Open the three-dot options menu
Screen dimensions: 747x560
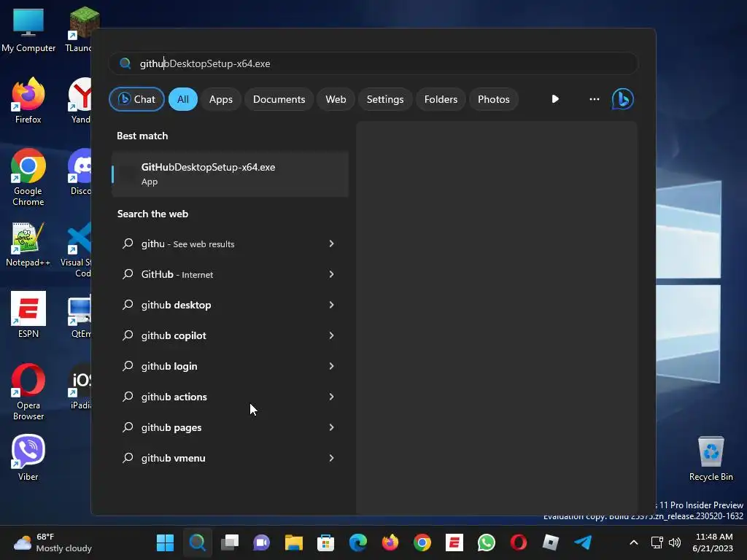pyautogui.click(x=594, y=99)
